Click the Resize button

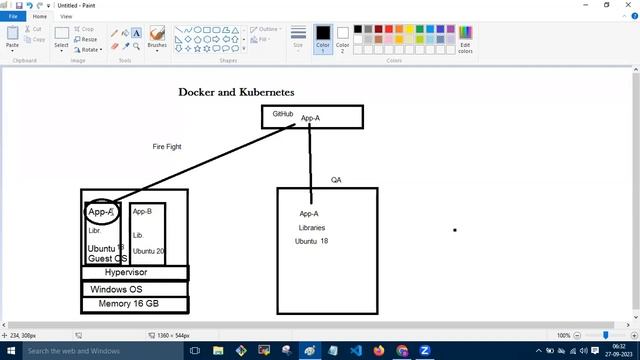coord(86,40)
